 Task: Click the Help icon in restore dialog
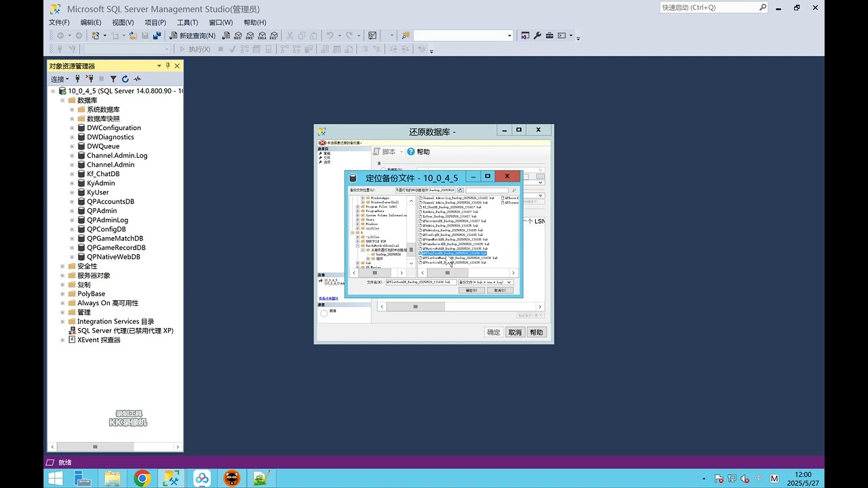click(410, 152)
